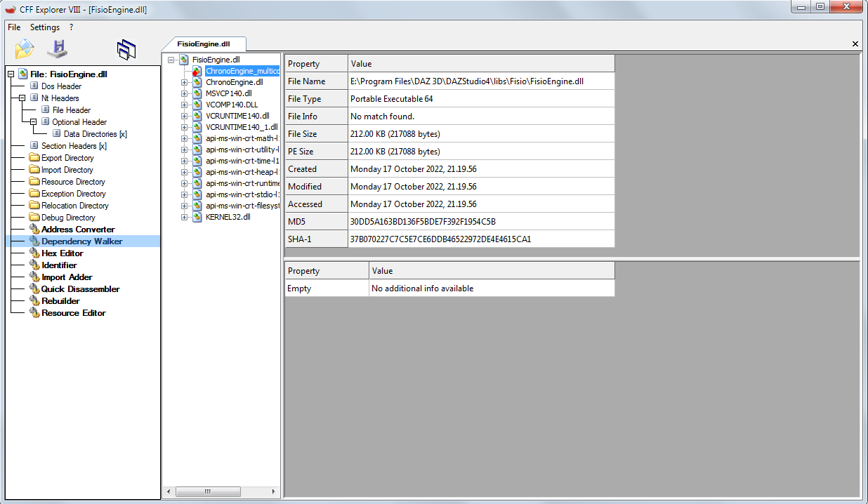Screen dimensions: 868x504
Task: Collapse the Optional Header tree node
Action: coord(33,122)
